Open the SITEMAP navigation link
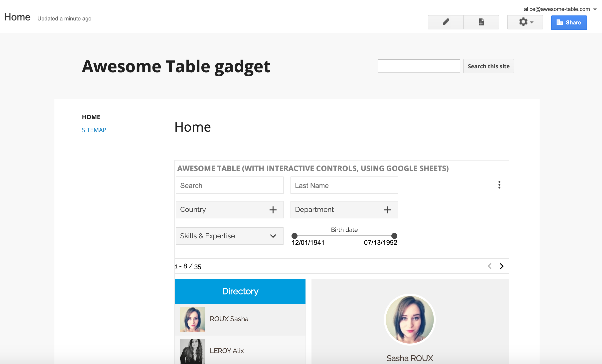Screen dimensions: 602x364 pos(94,130)
